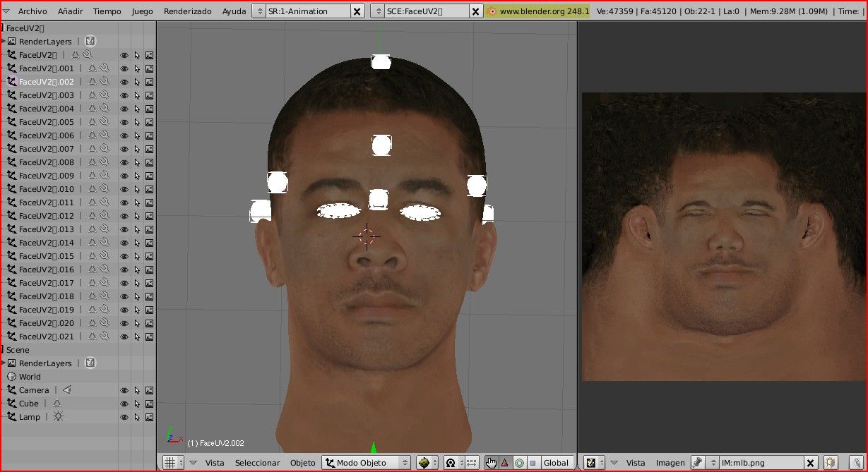Viewport: 868px width, 472px height.
Task: Click the World globe icon in outliner
Action: click(11, 377)
